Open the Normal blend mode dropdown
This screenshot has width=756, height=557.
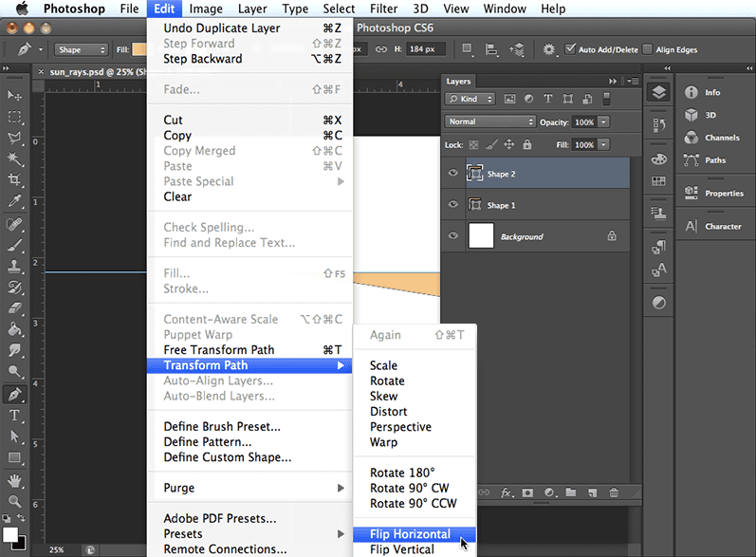pos(489,121)
